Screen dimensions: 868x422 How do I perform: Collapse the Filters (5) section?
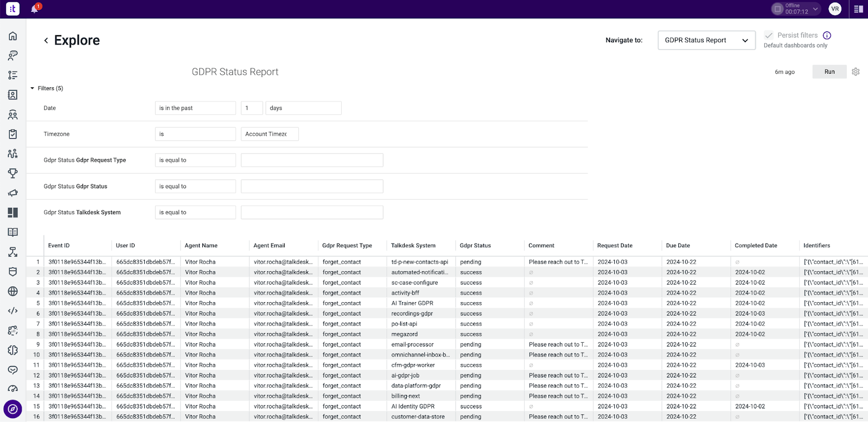[47, 88]
